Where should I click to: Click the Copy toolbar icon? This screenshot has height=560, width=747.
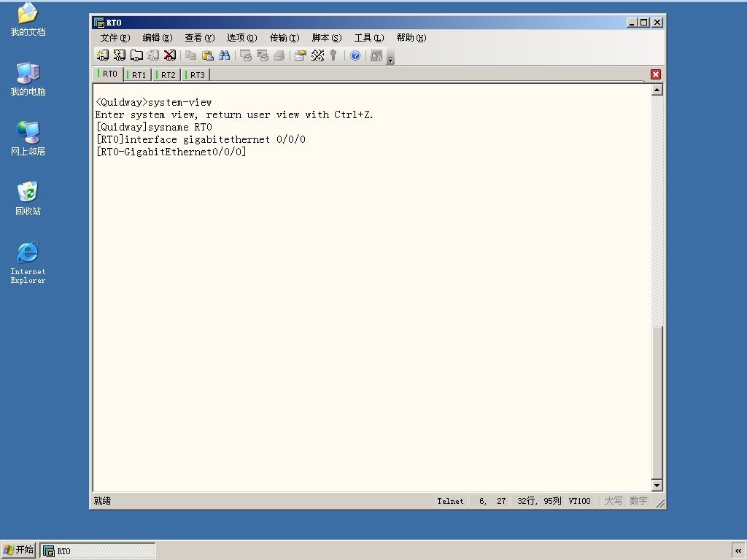[x=190, y=55]
